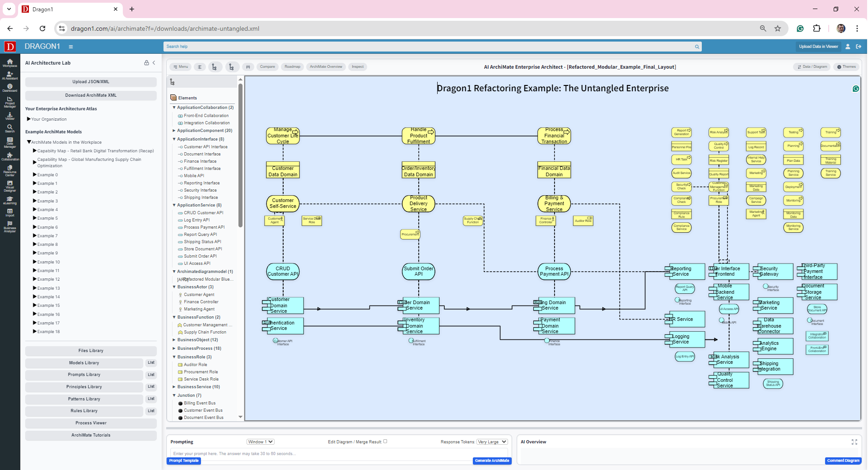Screen dimensions: 868x470
Task: Expand the Your Organization tree item
Action: 29,119
